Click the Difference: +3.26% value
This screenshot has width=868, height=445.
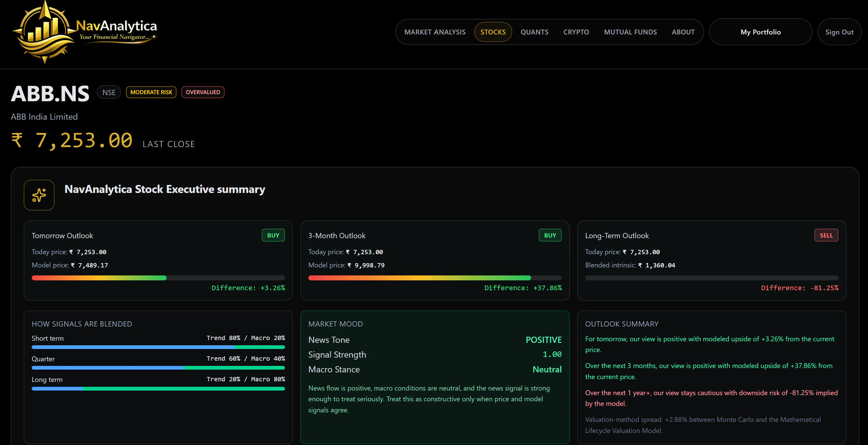click(248, 288)
